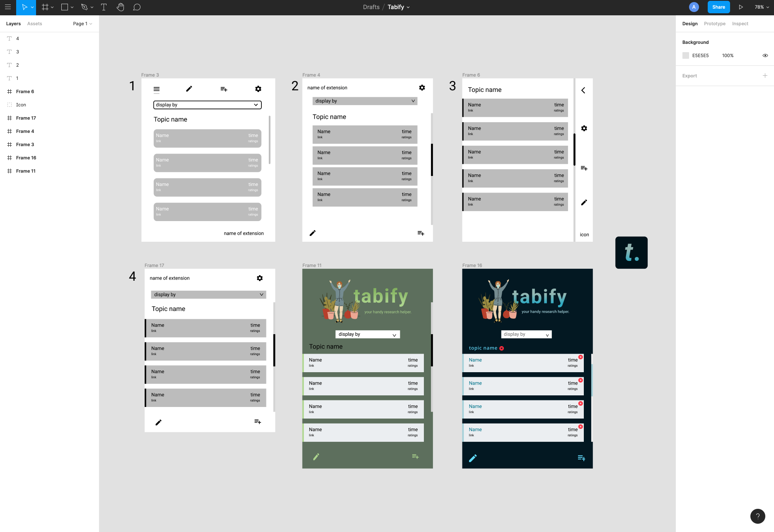Click the green pencil icon in Frame 11

316,457
